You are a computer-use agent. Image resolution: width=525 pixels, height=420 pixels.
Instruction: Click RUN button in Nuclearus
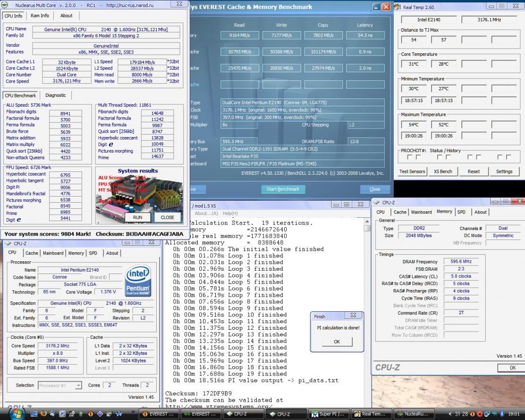pyautogui.click(x=137, y=217)
